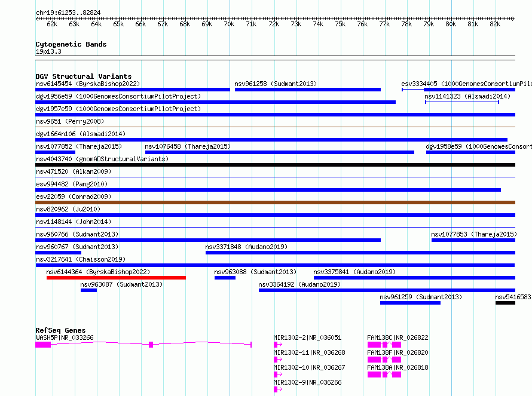Open the brown esv22059 Conrad2009 variant bar
The height and width of the screenshot is (396, 532).
coord(275,202)
